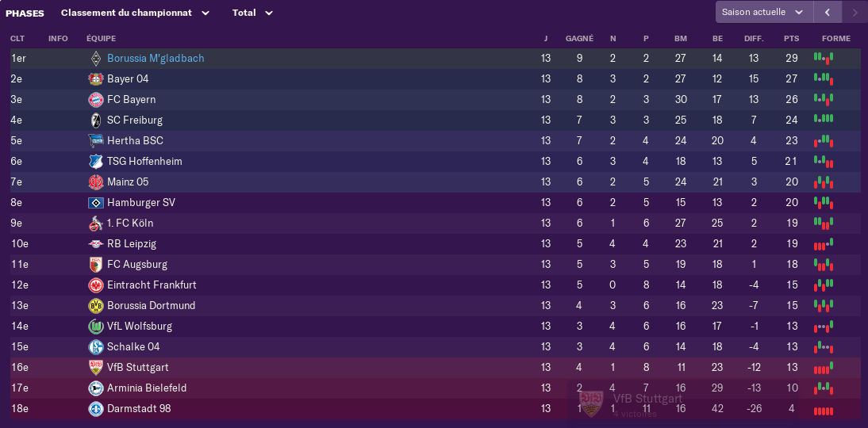Click the Borussia M'gladbach club crest
Image resolution: width=868 pixels, height=428 pixels.
click(96, 59)
